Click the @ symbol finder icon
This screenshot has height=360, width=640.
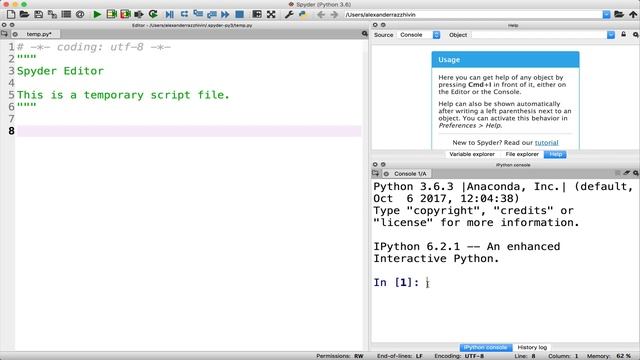pos(80,15)
